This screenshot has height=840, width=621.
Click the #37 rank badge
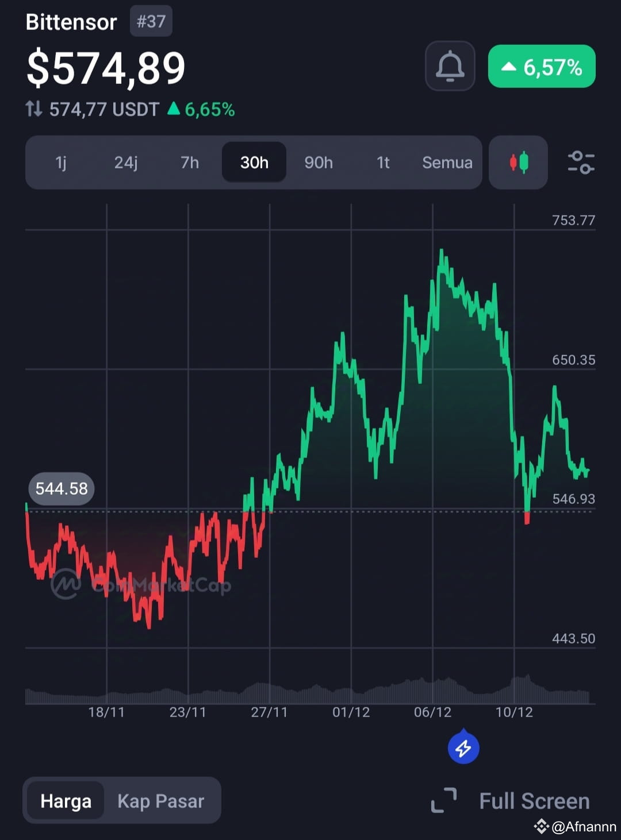click(x=151, y=21)
